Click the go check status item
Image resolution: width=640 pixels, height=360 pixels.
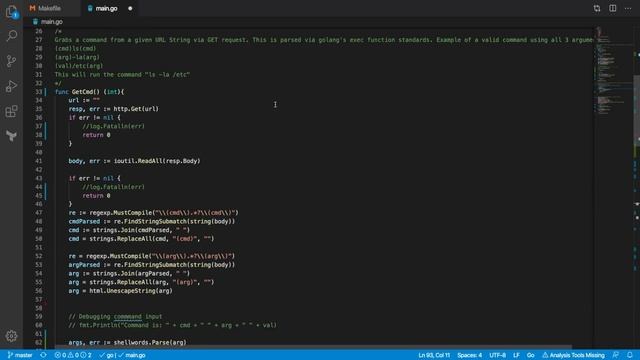(x=106, y=355)
